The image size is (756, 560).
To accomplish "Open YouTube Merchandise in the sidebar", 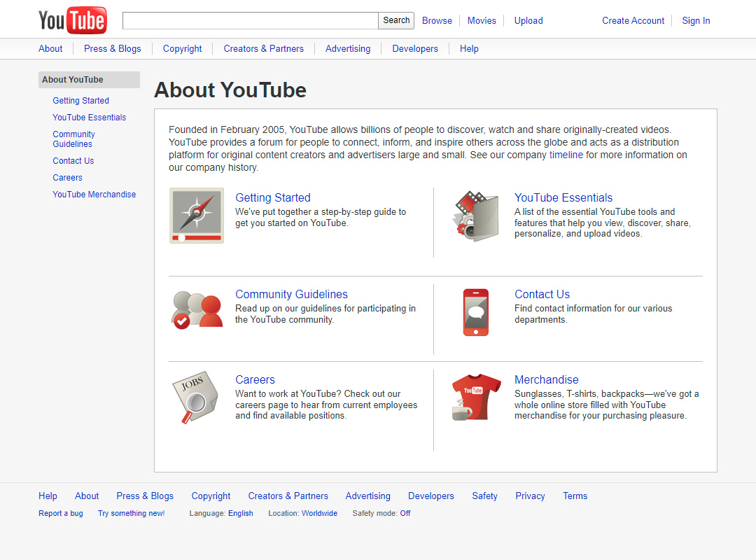I will pos(94,195).
